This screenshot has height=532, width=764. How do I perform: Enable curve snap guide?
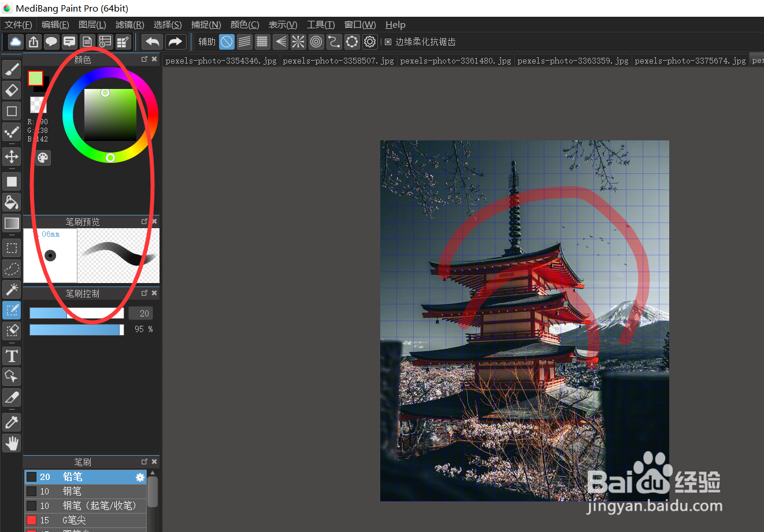click(x=334, y=42)
